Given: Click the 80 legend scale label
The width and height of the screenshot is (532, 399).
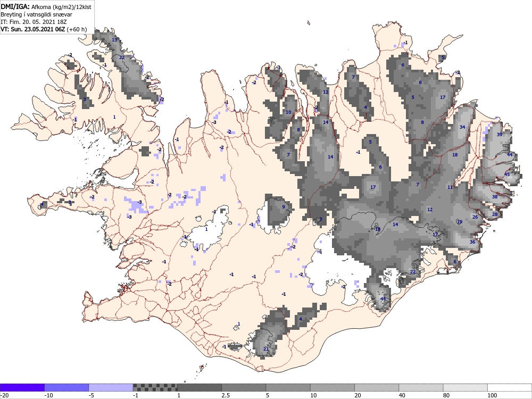Looking at the screenshot, I should (x=446, y=395).
